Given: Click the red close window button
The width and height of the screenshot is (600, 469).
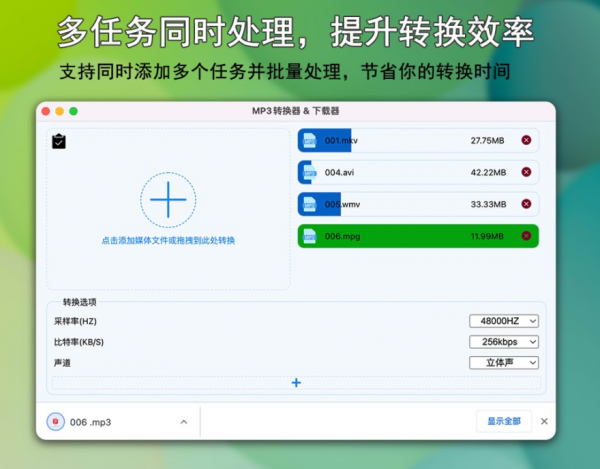Looking at the screenshot, I should click(x=46, y=111).
